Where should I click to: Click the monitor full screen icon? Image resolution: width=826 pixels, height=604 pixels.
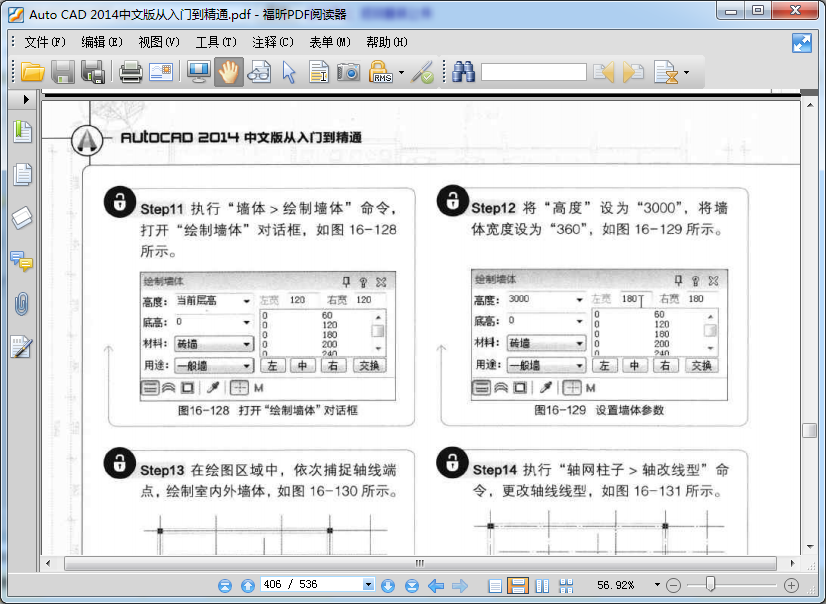point(199,72)
